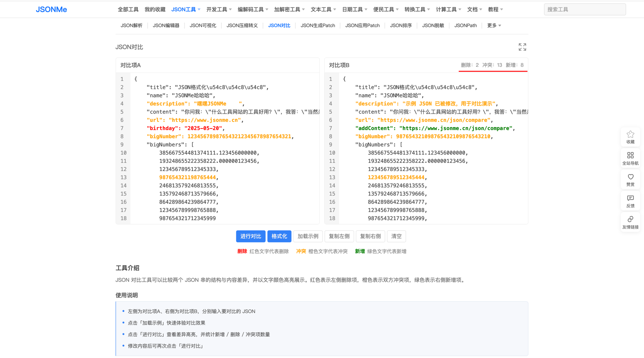
Task: Switch to JSON应用Patch tab
Action: [x=362, y=25]
